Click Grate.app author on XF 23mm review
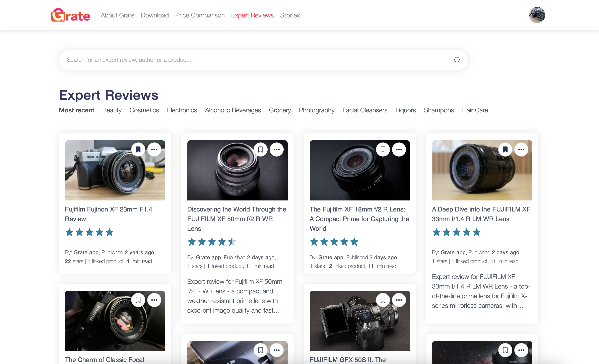Viewport: 599px width, 364px height. click(86, 252)
